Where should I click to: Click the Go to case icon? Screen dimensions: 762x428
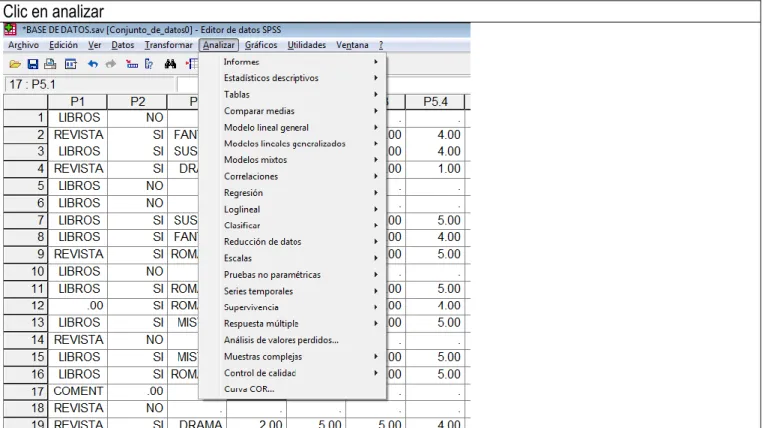click(132, 64)
